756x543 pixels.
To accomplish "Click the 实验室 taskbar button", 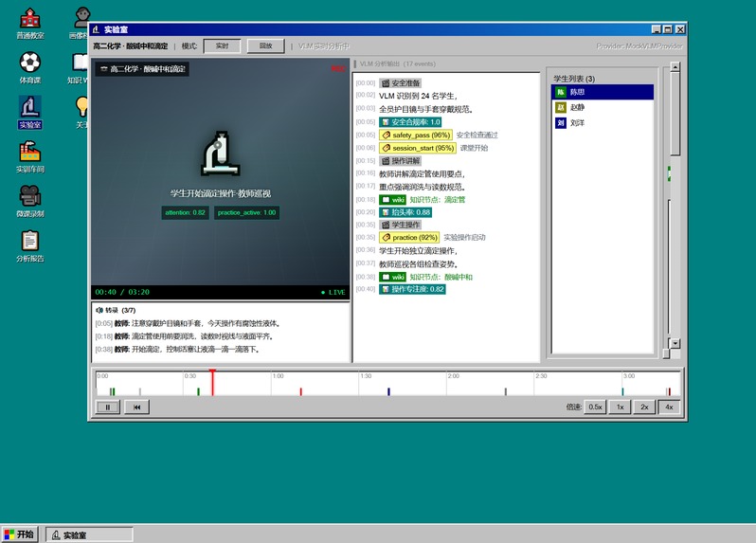I will (89, 534).
